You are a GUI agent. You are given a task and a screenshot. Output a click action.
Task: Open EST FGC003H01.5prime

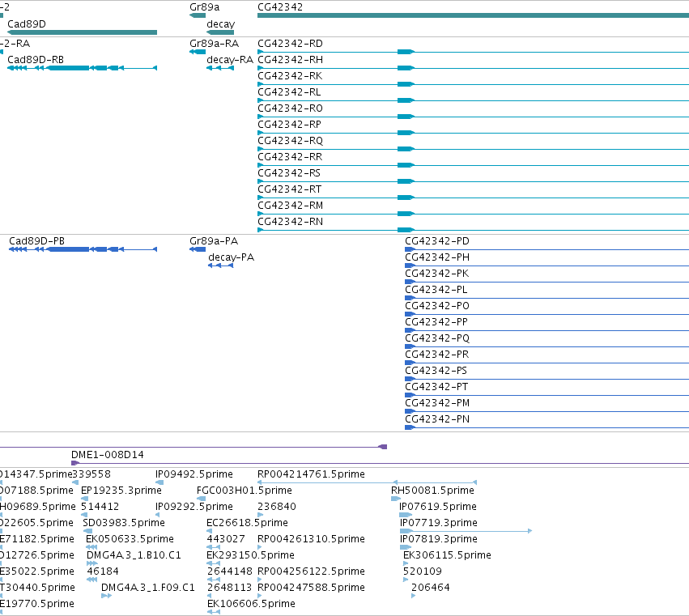click(245, 491)
